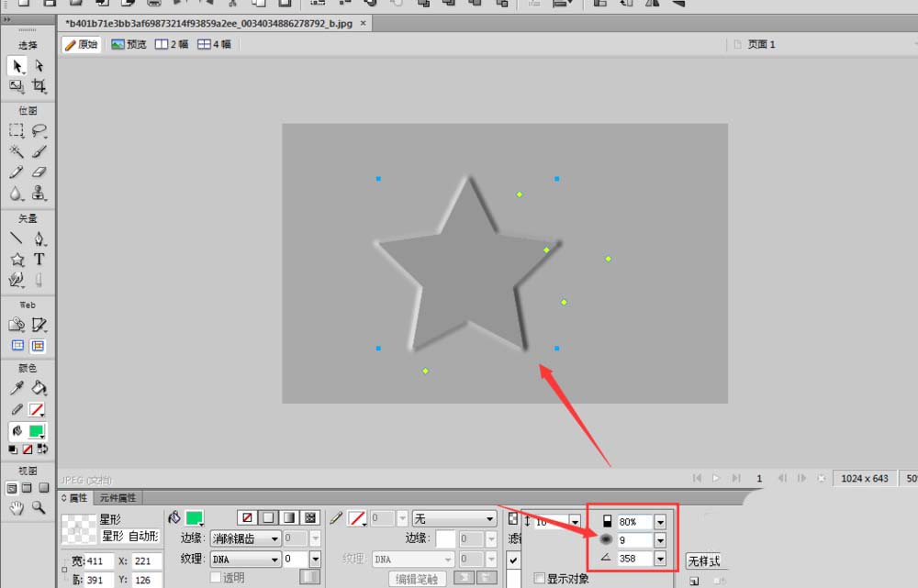This screenshot has height=588, width=918.
Task: Open the shadow opacity 80% dropdown arrow
Action: (x=660, y=521)
